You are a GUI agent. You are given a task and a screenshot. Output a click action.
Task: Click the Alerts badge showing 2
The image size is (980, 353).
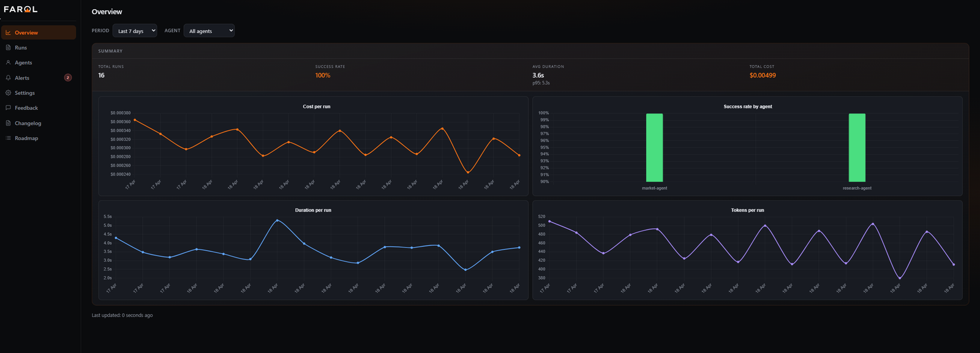click(68, 78)
